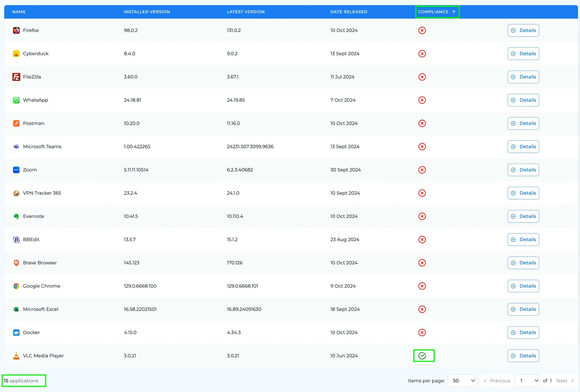The width and height of the screenshot is (580, 392).
Task: Open the Items per page dropdown
Action: (x=462, y=381)
